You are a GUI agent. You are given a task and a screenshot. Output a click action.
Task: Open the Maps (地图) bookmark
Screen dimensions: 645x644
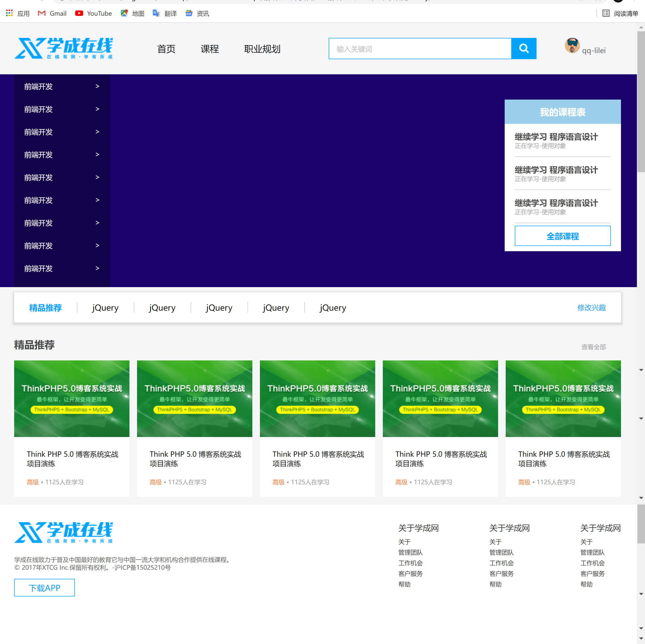click(132, 13)
